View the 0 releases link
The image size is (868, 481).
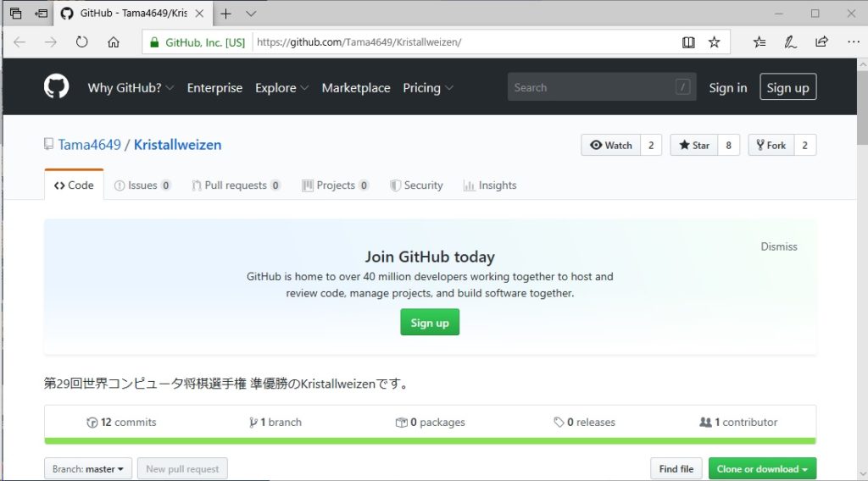pyautogui.click(x=585, y=422)
